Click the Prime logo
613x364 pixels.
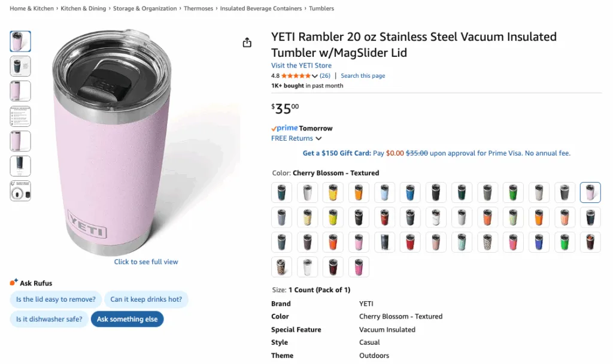click(284, 128)
